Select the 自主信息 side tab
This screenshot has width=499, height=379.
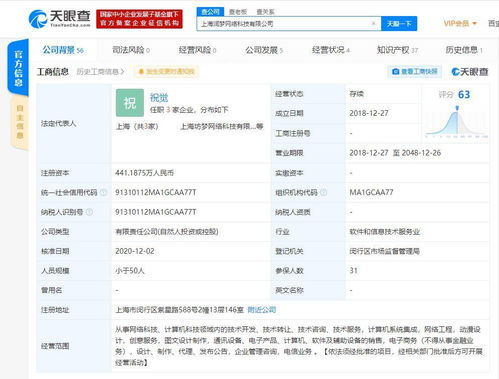(x=20, y=122)
